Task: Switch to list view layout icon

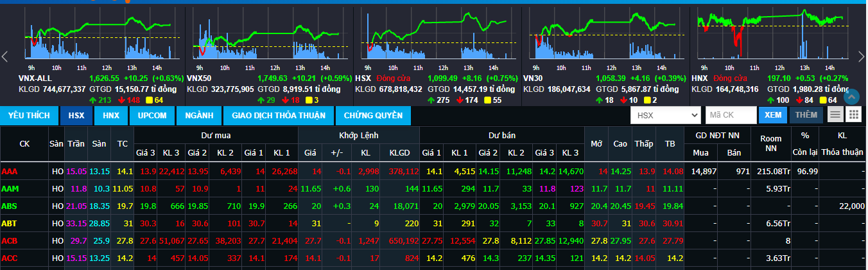Action: pos(835,115)
